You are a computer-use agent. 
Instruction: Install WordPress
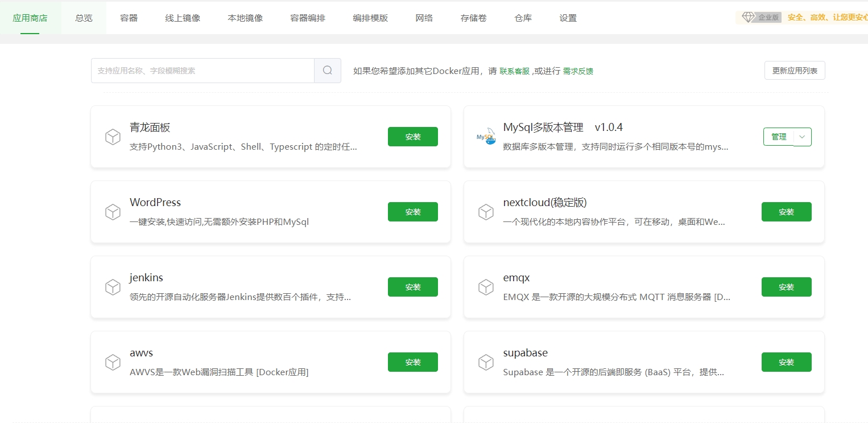pyautogui.click(x=413, y=212)
